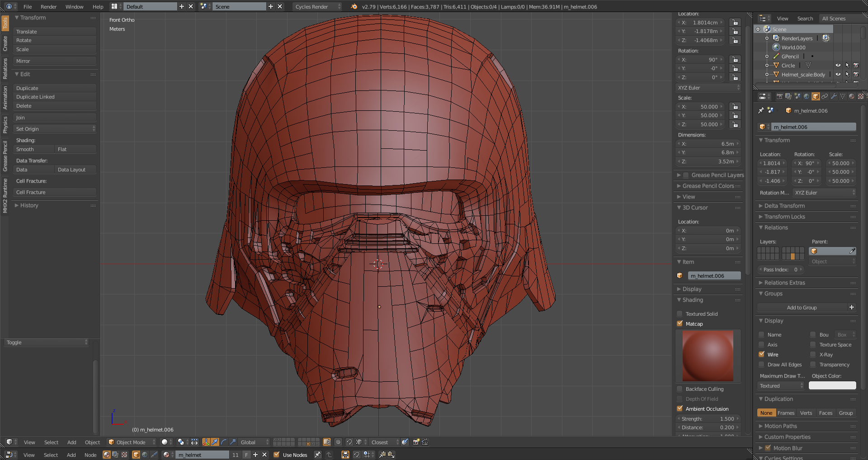This screenshot has width=868, height=460.
Task: Enable the X-Ray display checkbox
Action: point(813,354)
